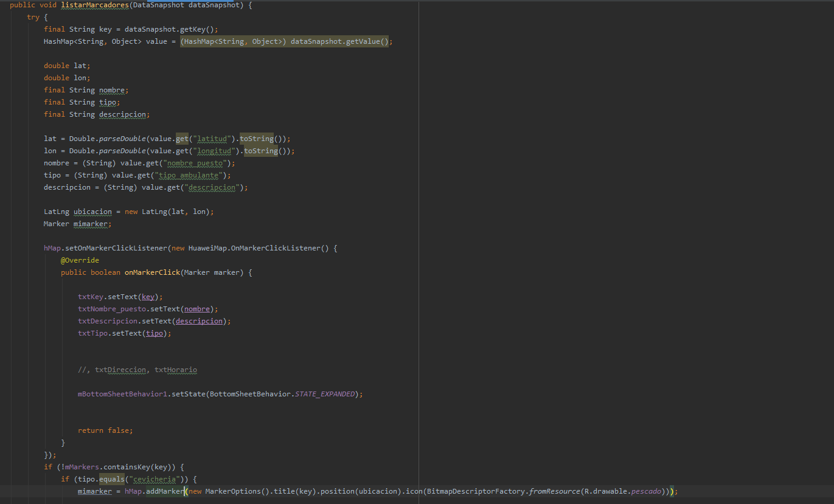Click the @Override annotation

point(80,260)
